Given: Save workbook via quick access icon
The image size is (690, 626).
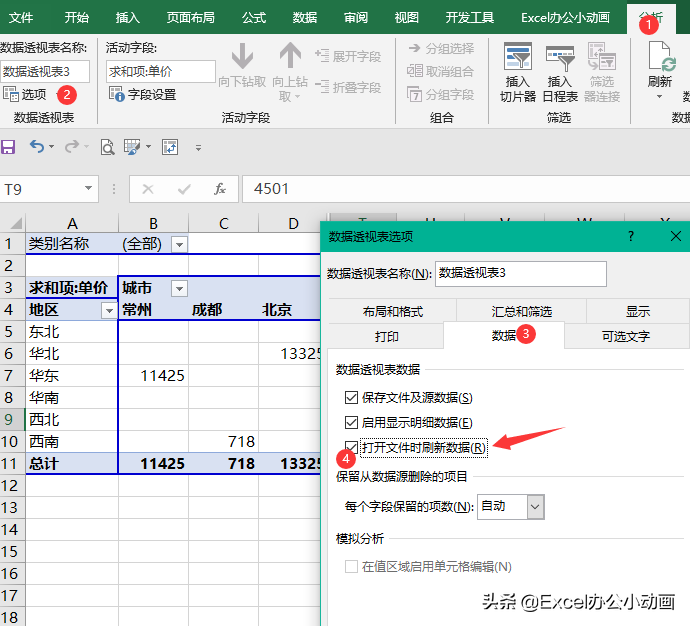Looking at the screenshot, I should (x=8, y=147).
